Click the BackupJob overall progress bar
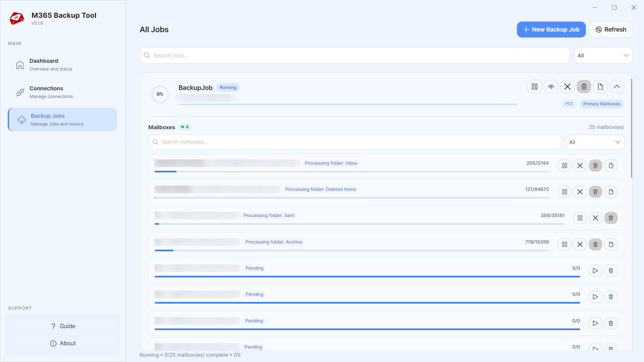The width and height of the screenshot is (644, 362). pos(348,105)
